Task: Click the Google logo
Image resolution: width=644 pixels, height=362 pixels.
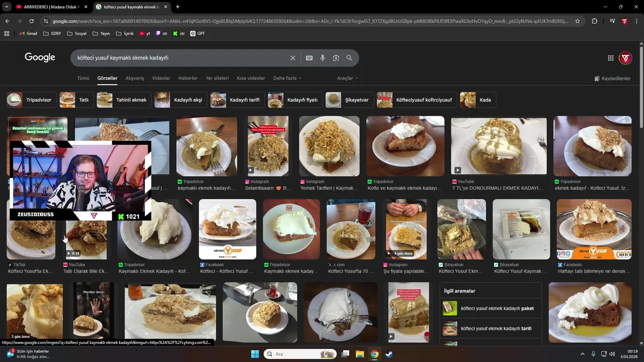Action: pyautogui.click(x=40, y=57)
